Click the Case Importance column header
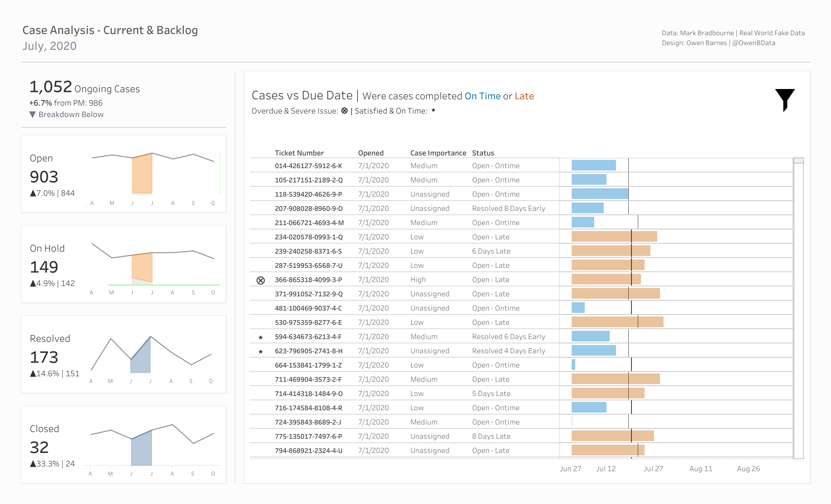Viewport: 831px width, 504px height. click(438, 153)
